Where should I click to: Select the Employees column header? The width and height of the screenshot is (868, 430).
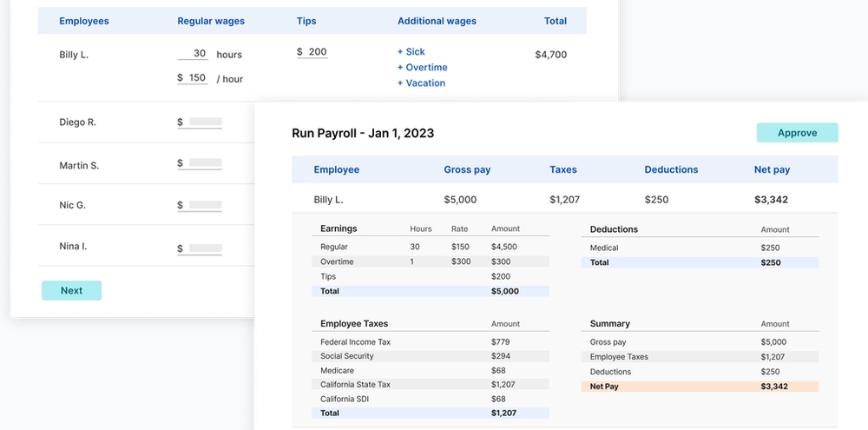click(x=84, y=21)
